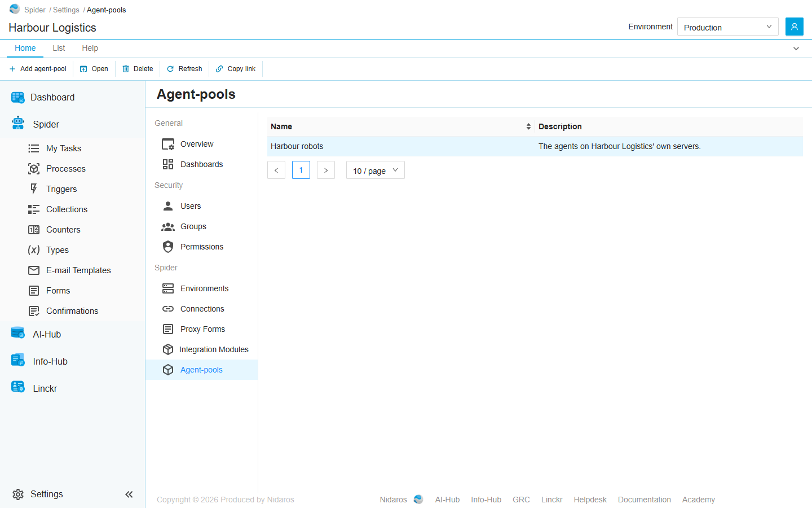Switch to the Home tab
Viewport: 812px width, 508px height.
tap(25, 48)
